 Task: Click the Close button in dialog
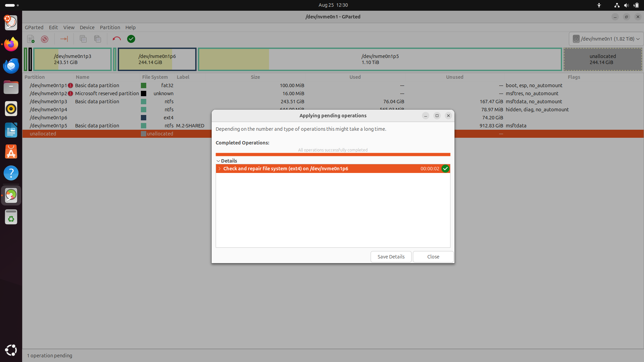(x=433, y=257)
